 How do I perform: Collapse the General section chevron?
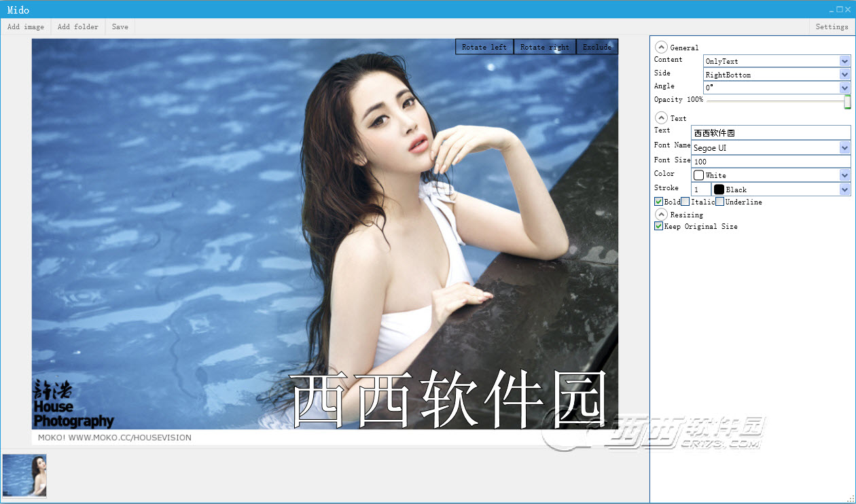660,47
